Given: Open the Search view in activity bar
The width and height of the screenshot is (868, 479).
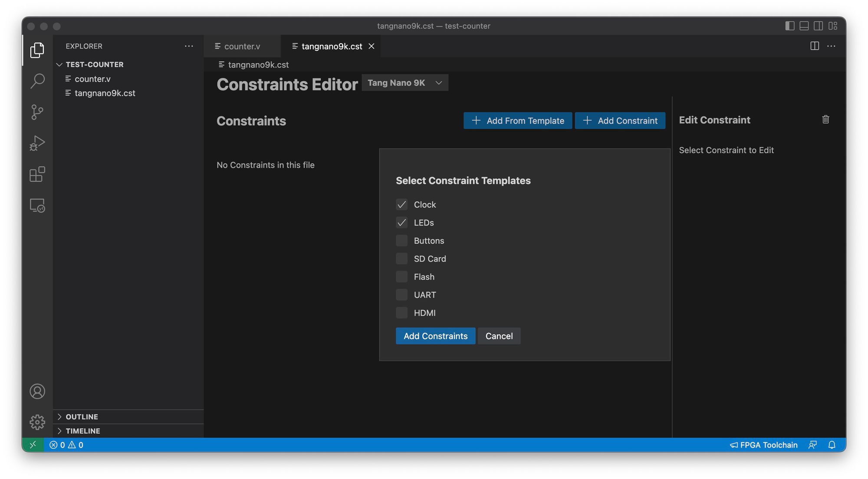Looking at the screenshot, I should pyautogui.click(x=37, y=81).
